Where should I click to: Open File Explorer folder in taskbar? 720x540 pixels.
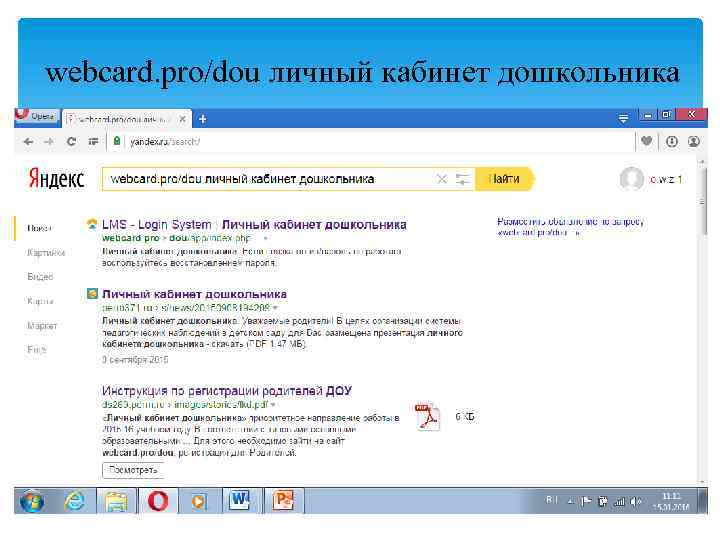tap(117, 501)
